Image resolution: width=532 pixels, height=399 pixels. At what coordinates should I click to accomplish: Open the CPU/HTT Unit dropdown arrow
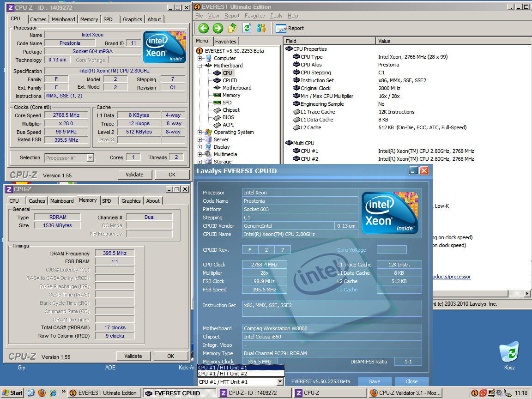[x=280, y=382]
